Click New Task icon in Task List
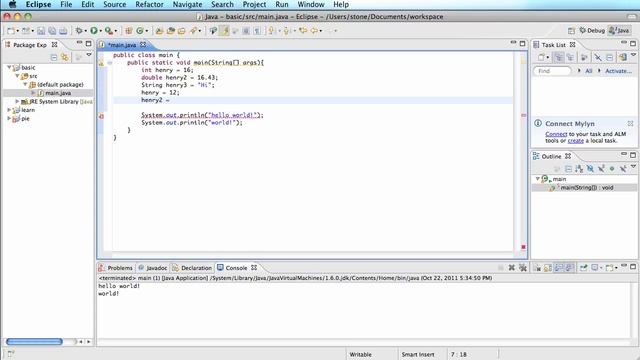The height and width of the screenshot is (360, 640). [541, 58]
